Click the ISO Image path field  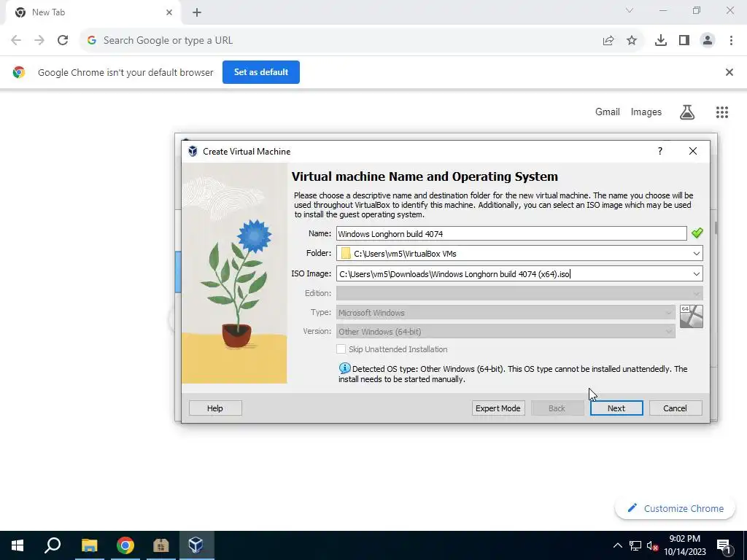click(x=513, y=274)
